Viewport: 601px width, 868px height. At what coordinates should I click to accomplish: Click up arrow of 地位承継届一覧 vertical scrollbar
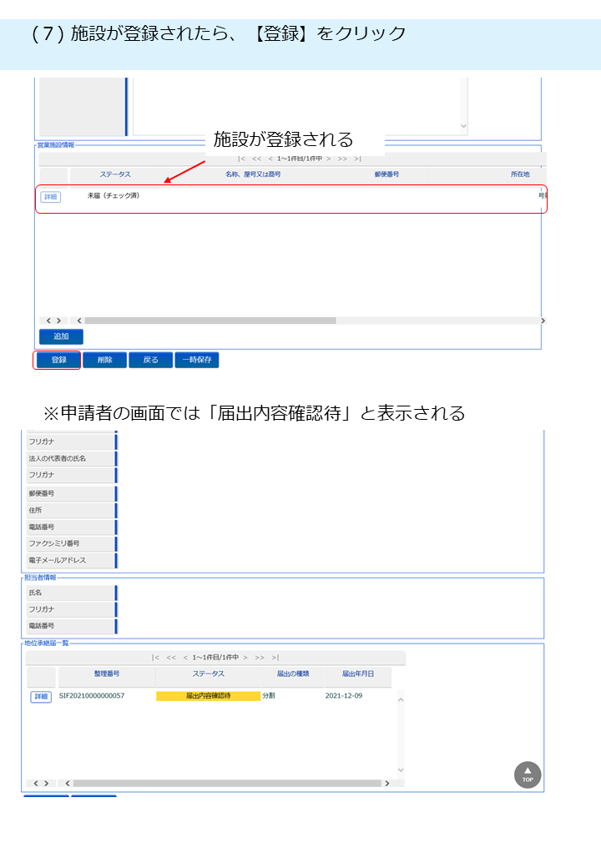[x=401, y=700]
